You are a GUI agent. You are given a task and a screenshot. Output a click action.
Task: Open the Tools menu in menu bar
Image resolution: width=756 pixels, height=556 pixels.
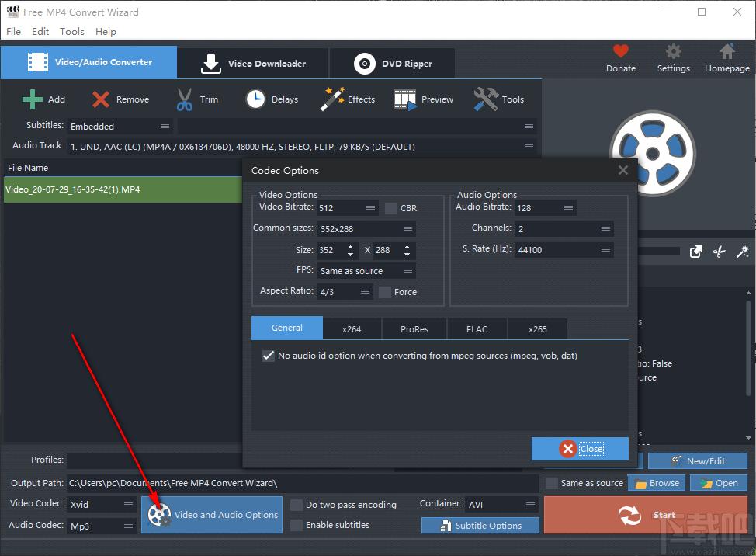(x=72, y=31)
